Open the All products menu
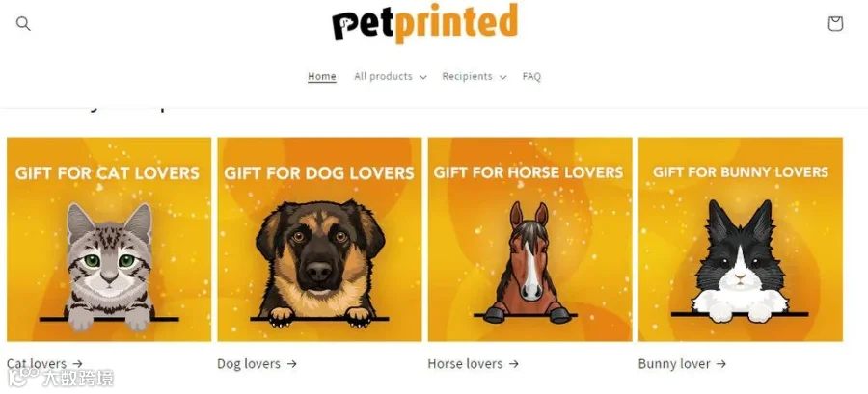 coord(383,76)
